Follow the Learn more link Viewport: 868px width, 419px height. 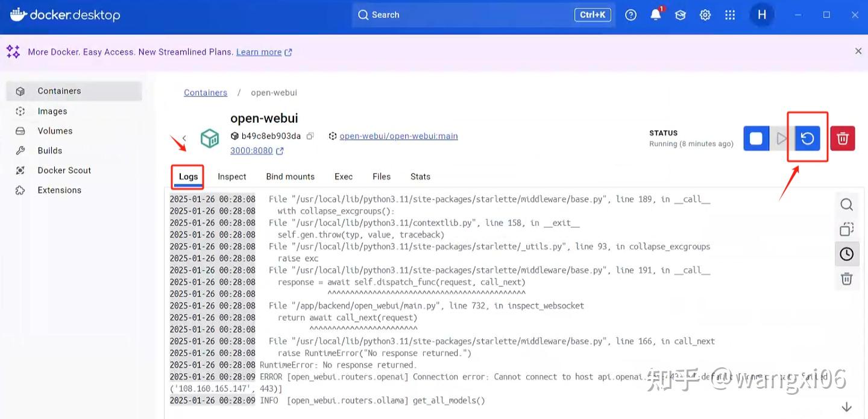click(259, 52)
